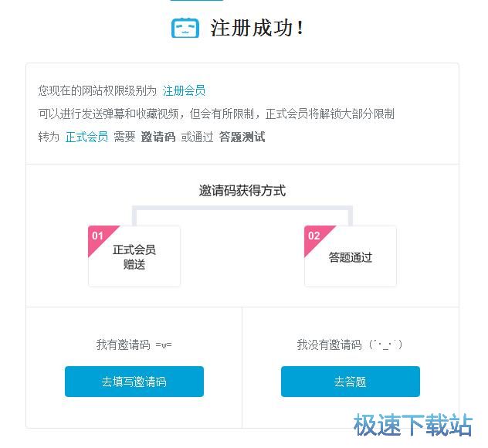488x448 pixels.
Task: Select the 正式会员赠送 card
Action: pos(134,257)
